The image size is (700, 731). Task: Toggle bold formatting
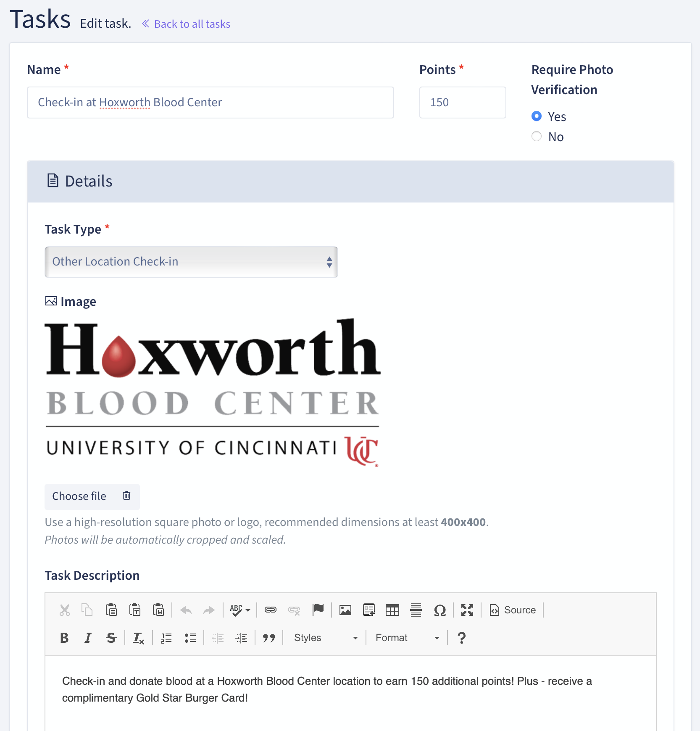(64, 638)
